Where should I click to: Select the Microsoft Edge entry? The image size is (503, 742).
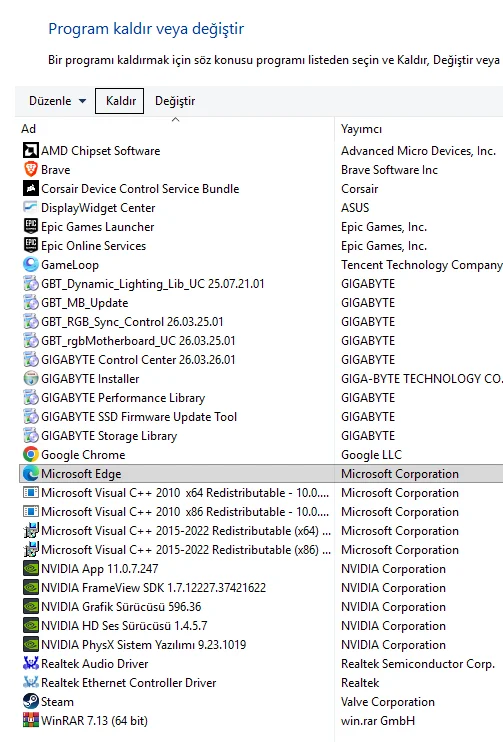pos(261,474)
